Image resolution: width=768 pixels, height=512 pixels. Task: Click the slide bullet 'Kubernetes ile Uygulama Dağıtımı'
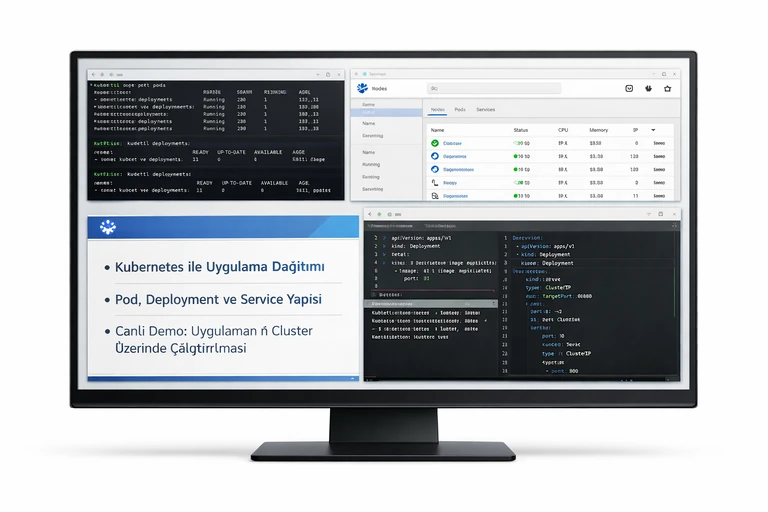pos(219,267)
